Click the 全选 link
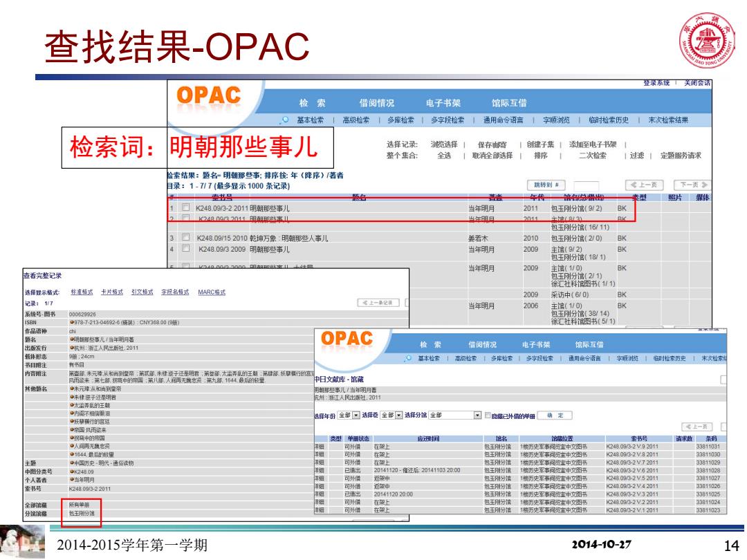747x560 pixels. tap(444, 156)
